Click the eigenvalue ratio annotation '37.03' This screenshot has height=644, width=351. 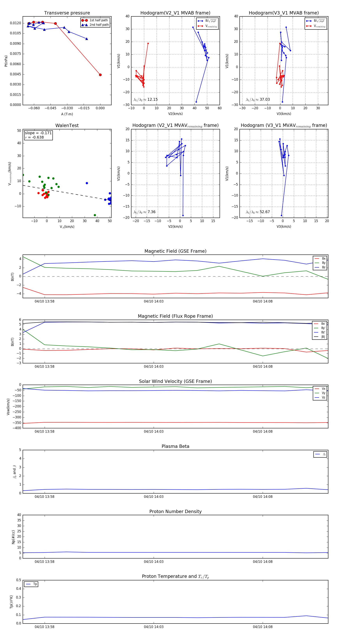click(x=258, y=100)
